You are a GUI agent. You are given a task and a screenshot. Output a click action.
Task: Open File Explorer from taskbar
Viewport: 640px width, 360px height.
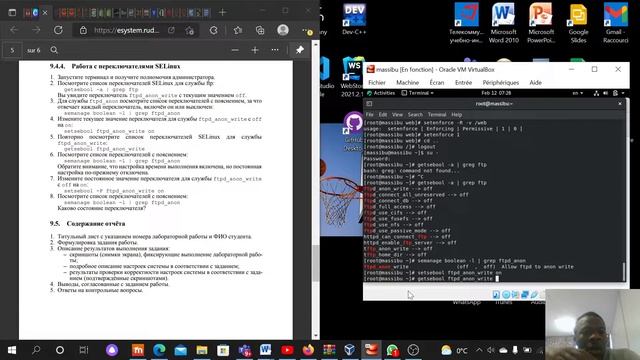point(202,350)
